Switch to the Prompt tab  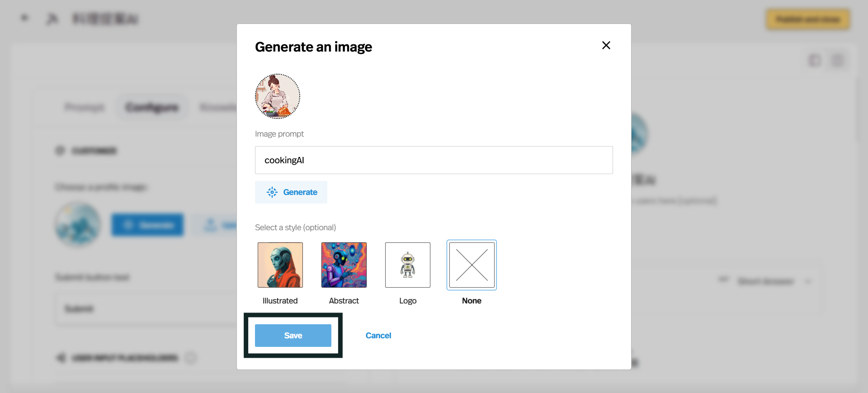pyautogui.click(x=85, y=107)
